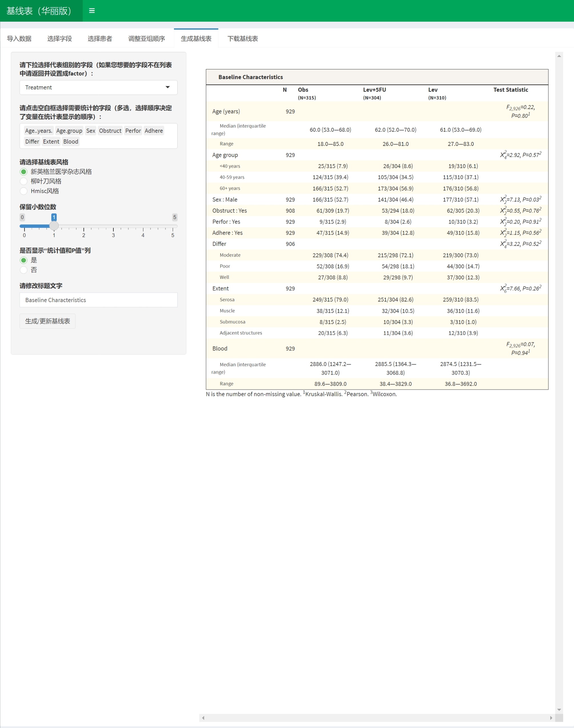Viewport: 574px width, 728px height.
Task: Click the Extent row label in table
Action: pos(220,289)
